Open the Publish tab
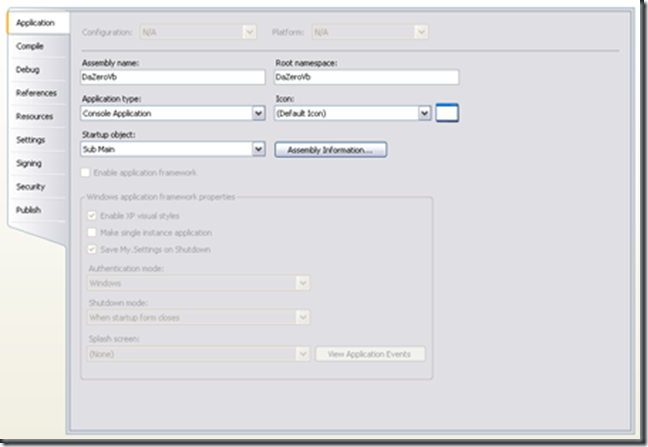The height and width of the screenshot is (447, 648). point(29,210)
